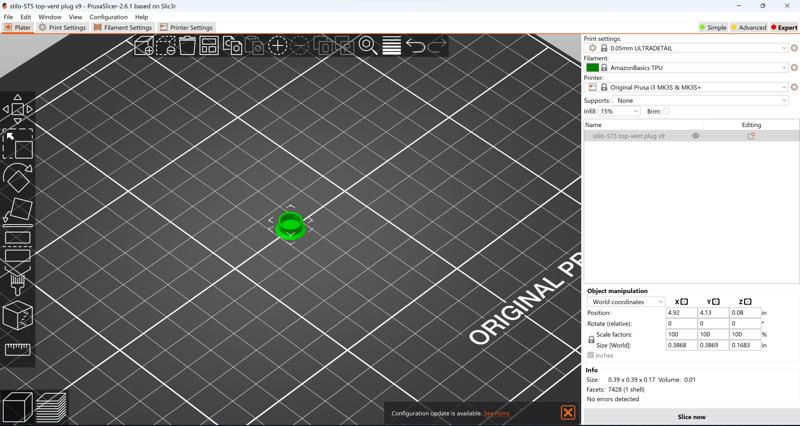
Task: Click the Rotate Z input field
Action: click(x=745, y=323)
